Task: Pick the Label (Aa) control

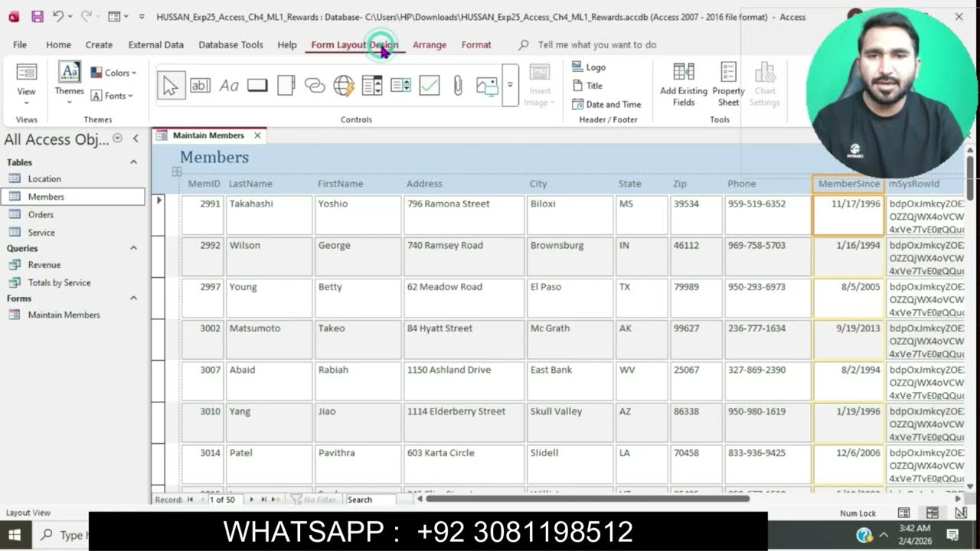Action: coord(229,86)
